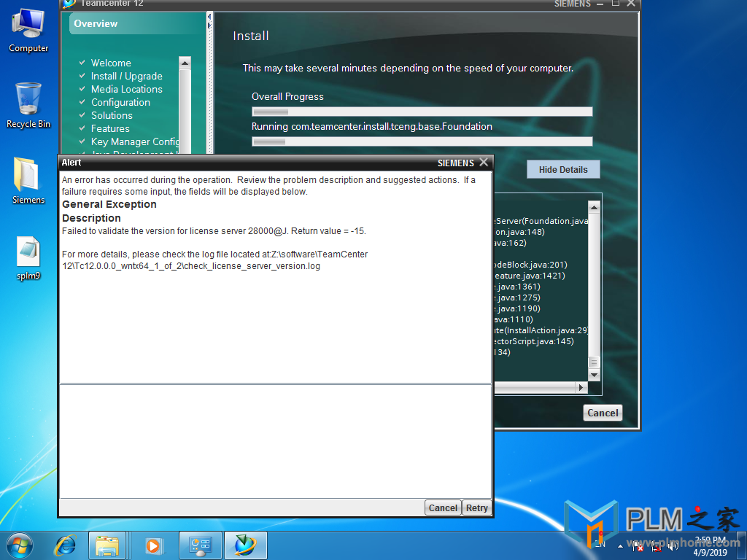Select the Key Manager Config step
This screenshot has height=560, width=747.
pyautogui.click(x=135, y=142)
